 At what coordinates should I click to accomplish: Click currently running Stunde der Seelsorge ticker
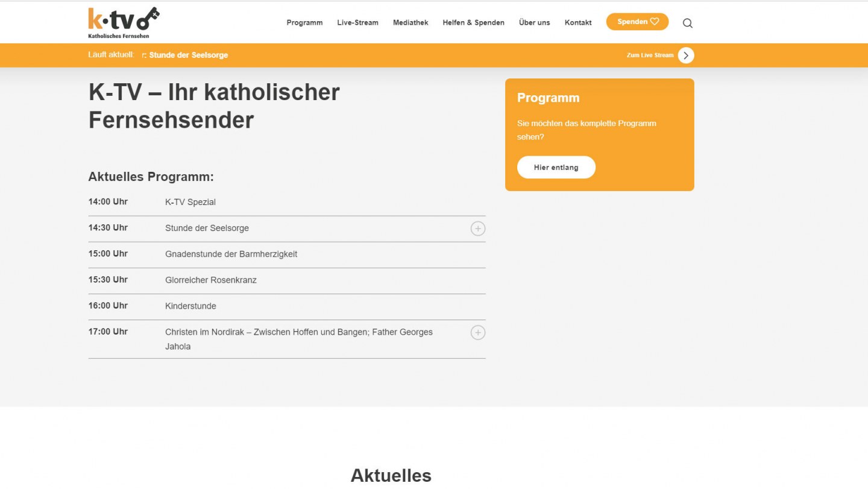pyautogui.click(x=187, y=55)
